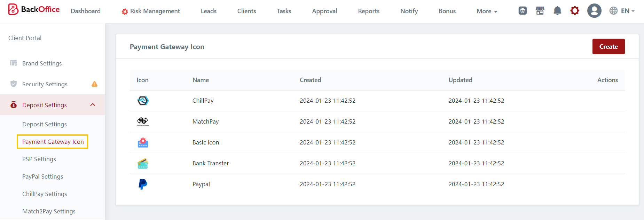Go to Risk Management tab
Image resolution: width=644 pixels, height=220 pixels.
click(x=151, y=11)
